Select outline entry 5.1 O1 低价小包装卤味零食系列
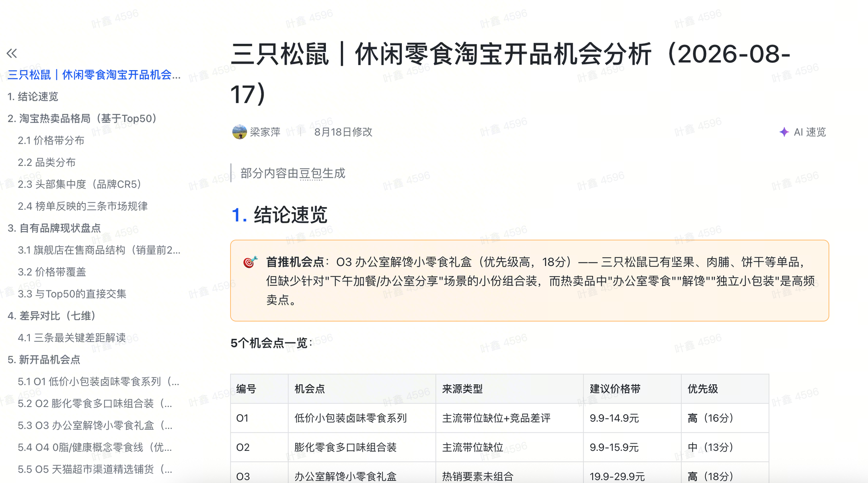868x483 pixels. click(99, 382)
